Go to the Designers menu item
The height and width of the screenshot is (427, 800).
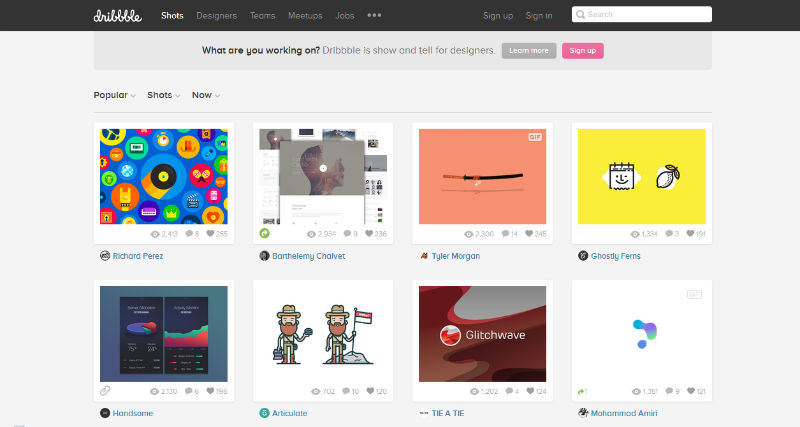pyautogui.click(x=217, y=15)
